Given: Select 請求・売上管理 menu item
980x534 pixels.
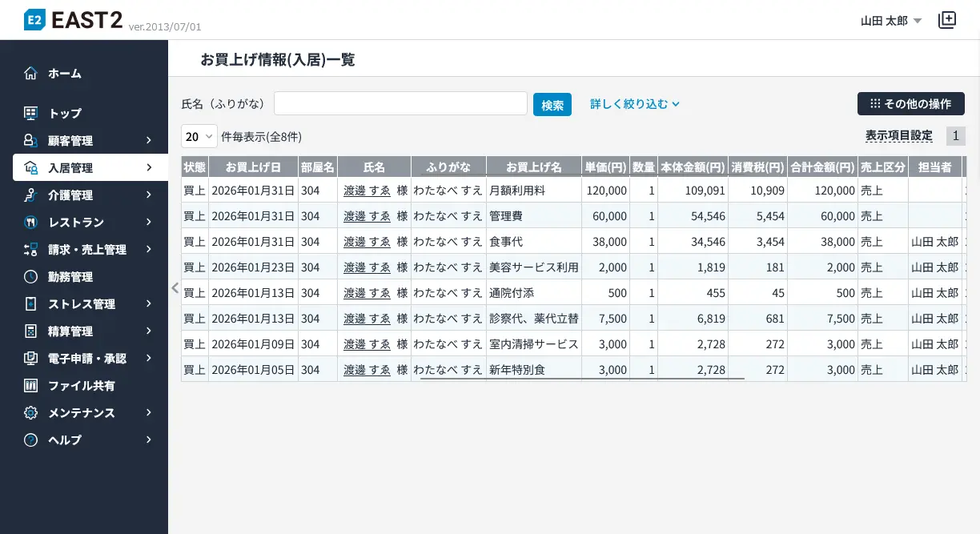Looking at the screenshot, I should [x=86, y=250].
